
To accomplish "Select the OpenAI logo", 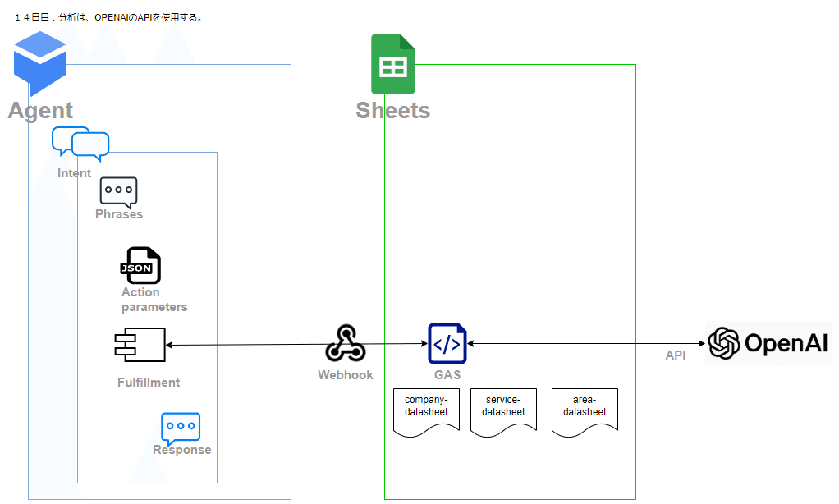I will 768,343.
